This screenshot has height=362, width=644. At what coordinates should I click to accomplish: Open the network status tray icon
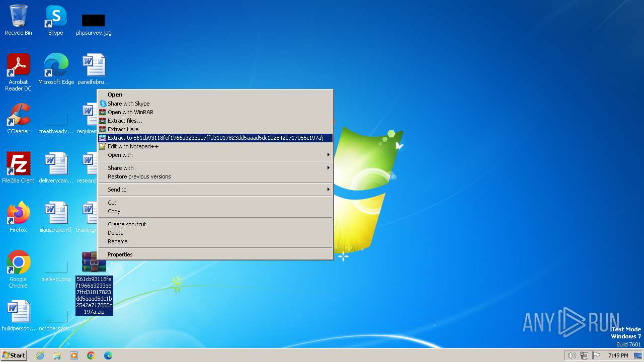click(584, 355)
